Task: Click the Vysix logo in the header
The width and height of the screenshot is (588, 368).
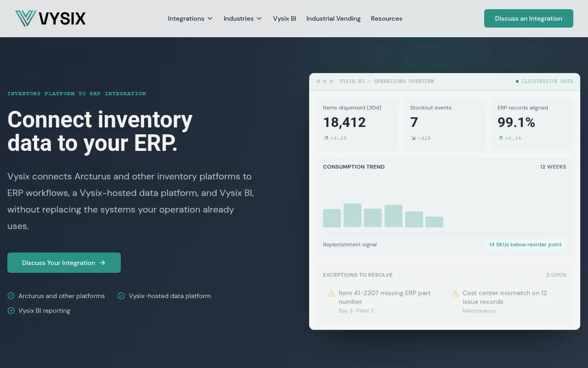Action: [x=51, y=18]
